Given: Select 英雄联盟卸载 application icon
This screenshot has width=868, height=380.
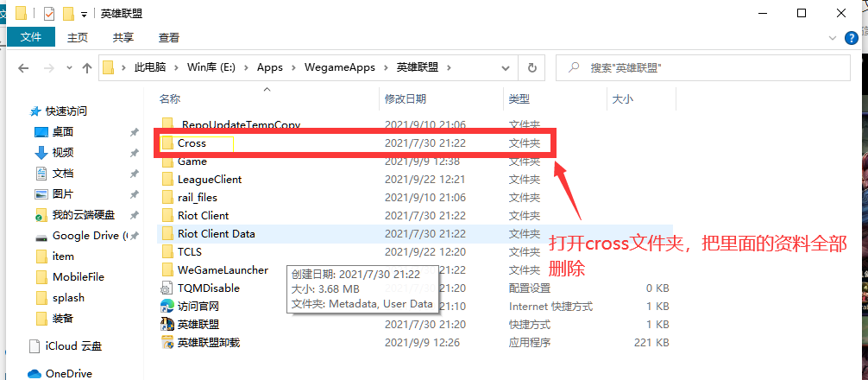Looking at the screenshot, I should click(167, 342).
